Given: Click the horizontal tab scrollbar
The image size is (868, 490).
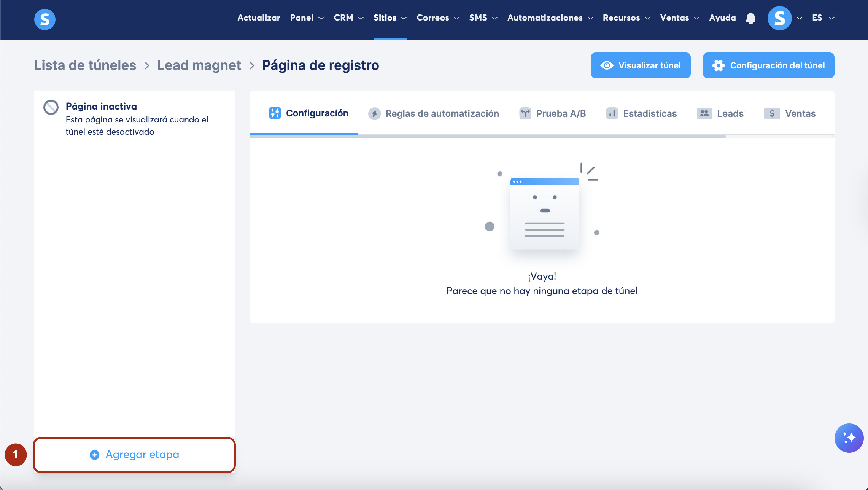Looking at the screenshot, I should click(x=488, y=136).
